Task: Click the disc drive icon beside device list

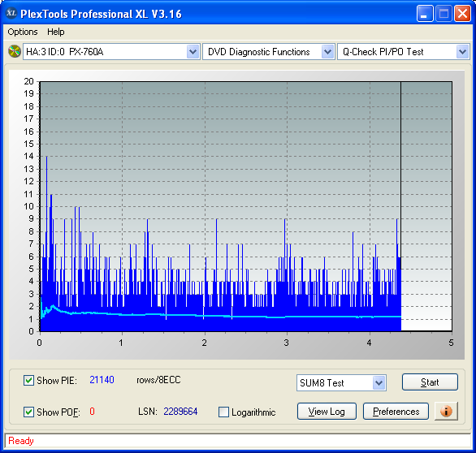Action: 14,51
